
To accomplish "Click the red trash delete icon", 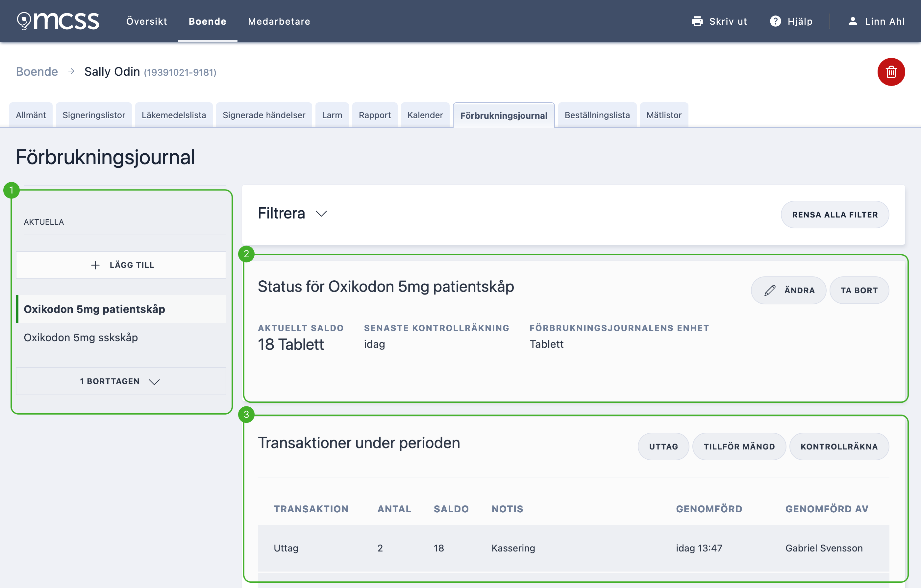I will point(891,72).
